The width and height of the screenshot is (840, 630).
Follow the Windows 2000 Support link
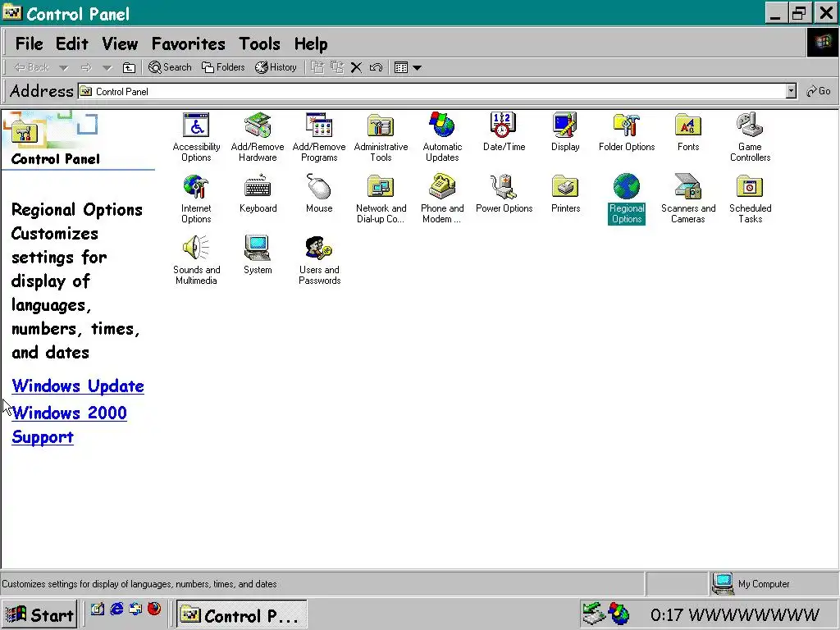click(69, 425)
